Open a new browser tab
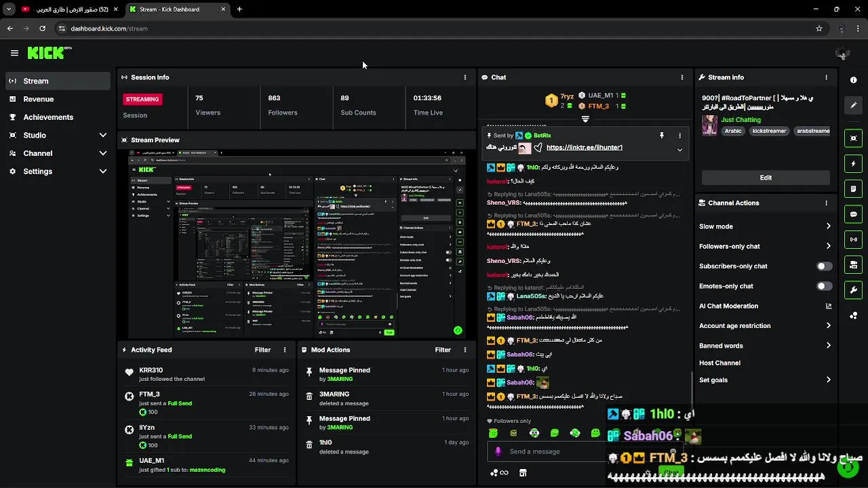Image resolution: width=868 pixels, height=488 pixels. pos(239,9)
